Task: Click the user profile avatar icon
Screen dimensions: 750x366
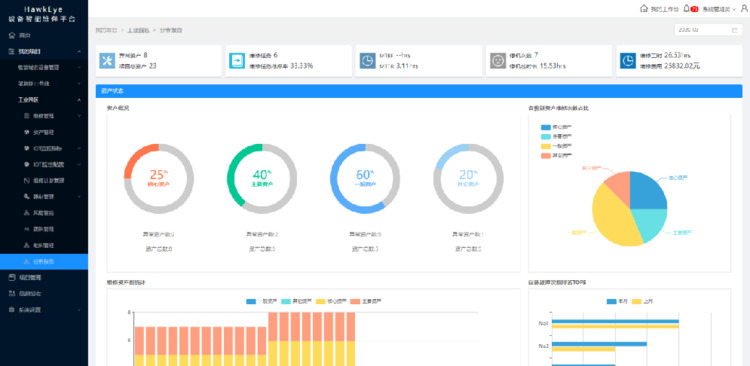Action: [x=744, y=9]
